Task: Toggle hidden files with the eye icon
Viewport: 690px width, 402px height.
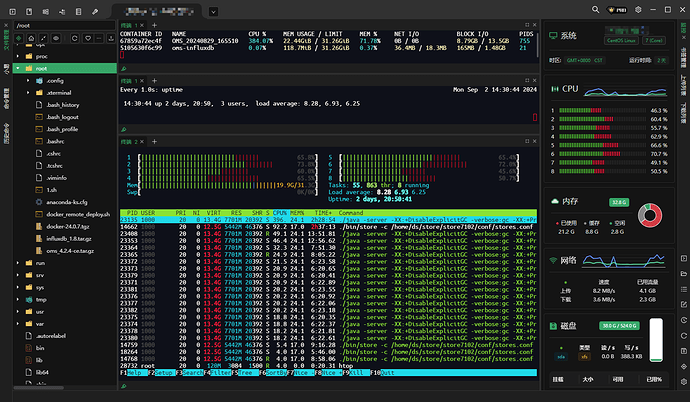Action: (56, 38)
